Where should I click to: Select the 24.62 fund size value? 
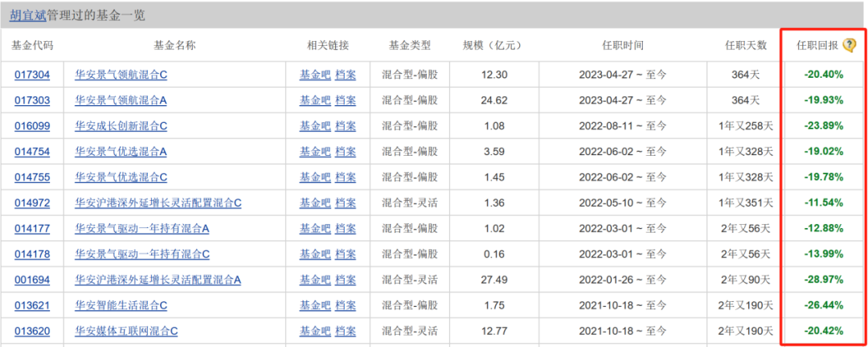(495, 100)
